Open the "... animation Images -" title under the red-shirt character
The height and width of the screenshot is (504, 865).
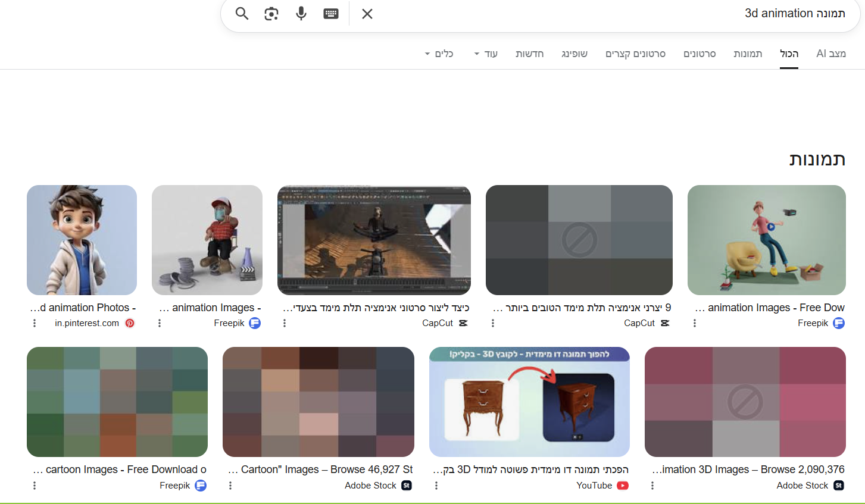click(x=210, y=308)
